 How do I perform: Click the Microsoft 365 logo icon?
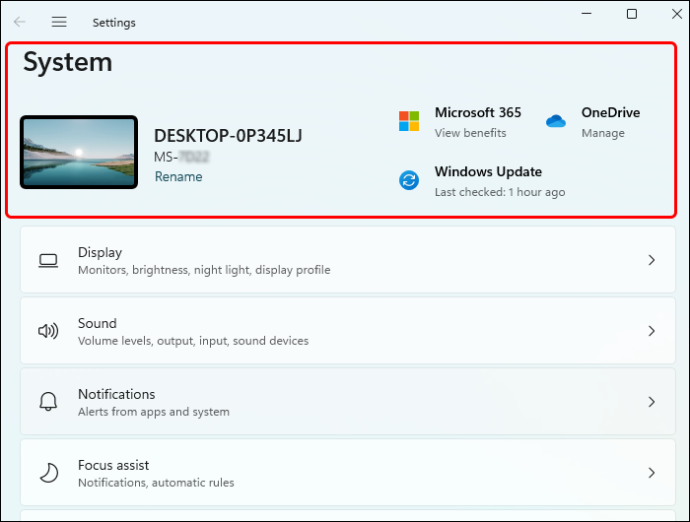409,121
